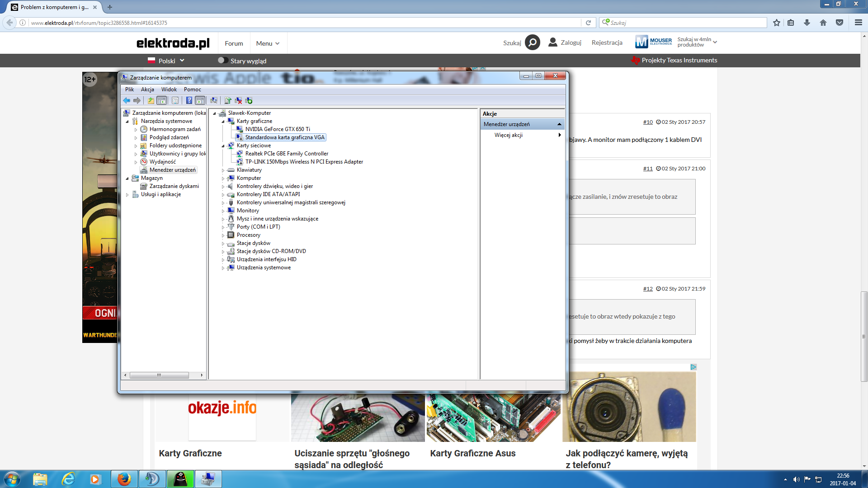
Task: Open the Windows Start menu
Action: click(x=12, y=479)
